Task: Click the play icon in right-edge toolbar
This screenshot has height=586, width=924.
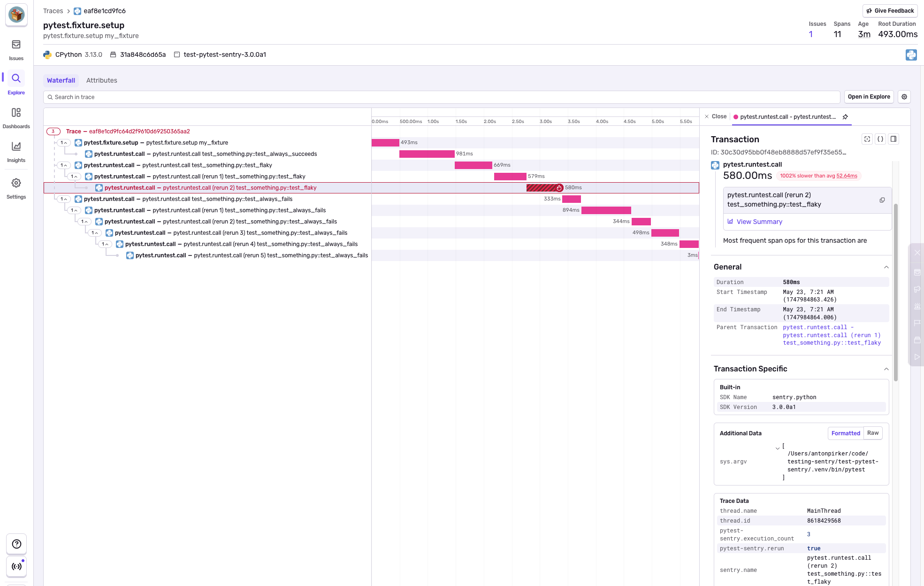Action: (x=917, y=357)
